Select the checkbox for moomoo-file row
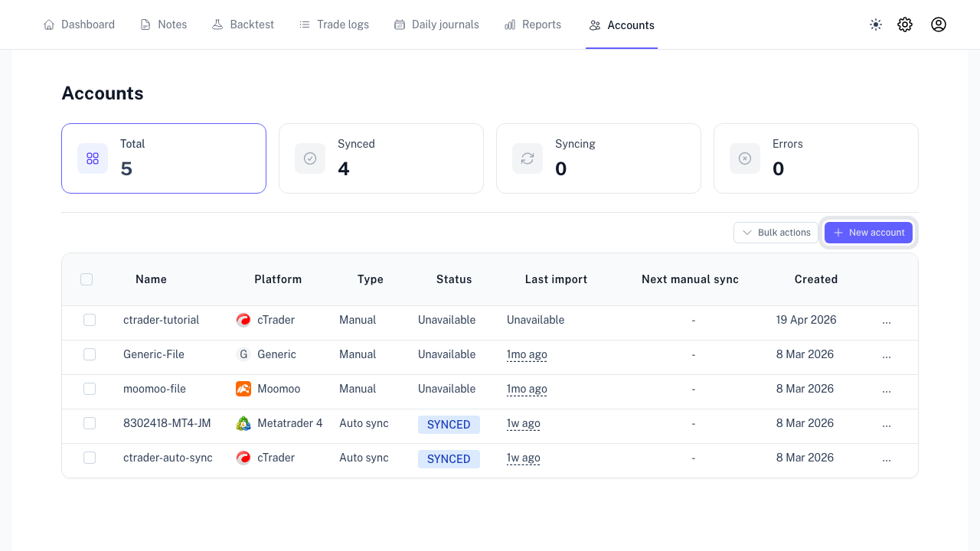Screen dimensions: 980x551 [x=90, y=389]
